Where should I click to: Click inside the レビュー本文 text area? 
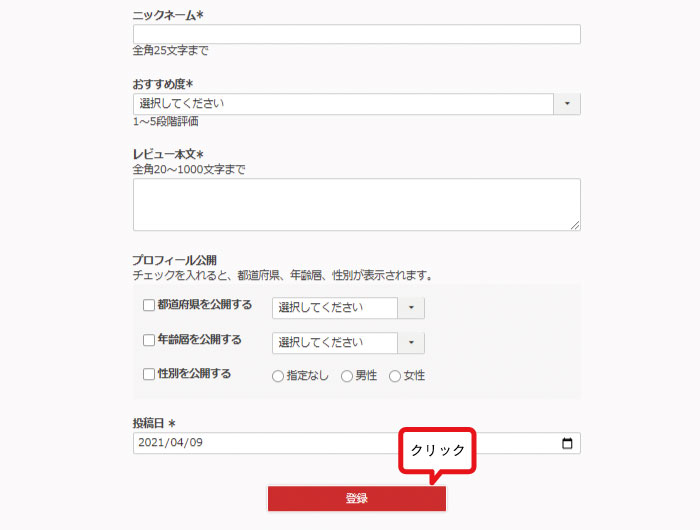click(x=356, y=204)
